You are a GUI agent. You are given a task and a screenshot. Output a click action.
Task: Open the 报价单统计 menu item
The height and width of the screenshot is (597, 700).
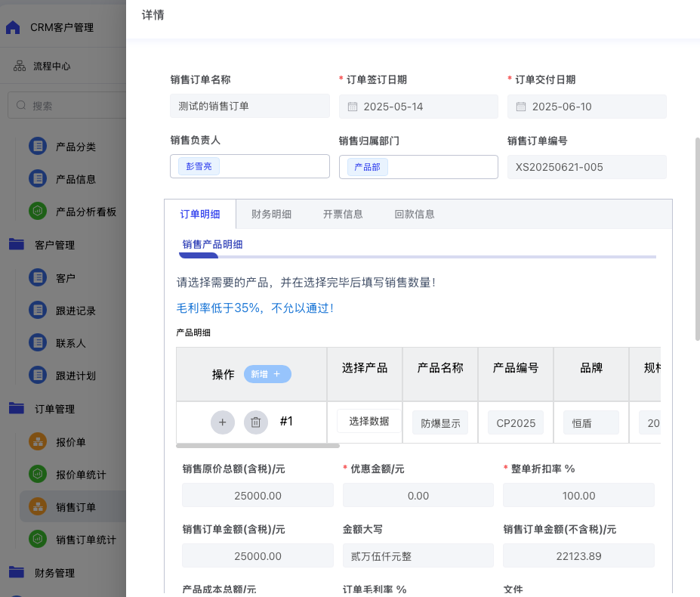click(x=81, y=475)
